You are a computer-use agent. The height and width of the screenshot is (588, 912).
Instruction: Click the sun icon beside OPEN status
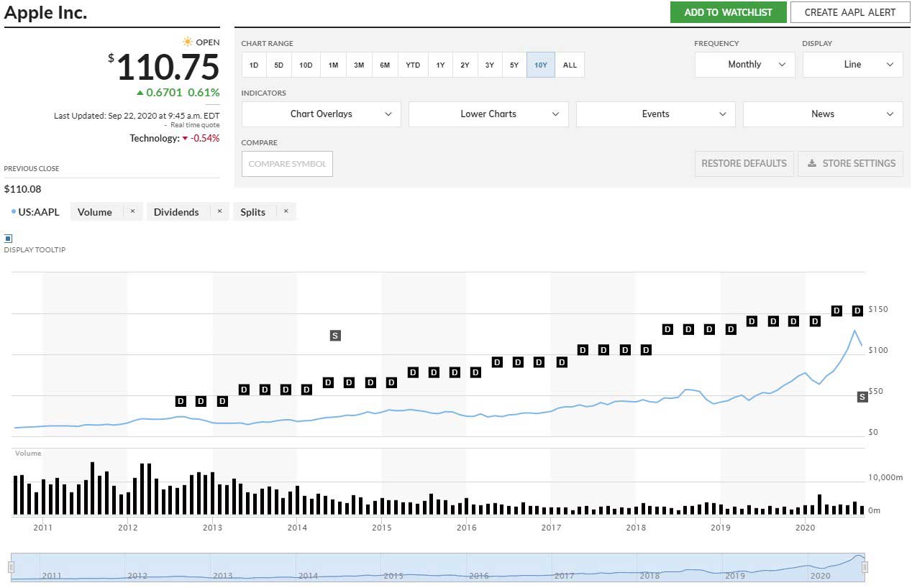[188, 42]
